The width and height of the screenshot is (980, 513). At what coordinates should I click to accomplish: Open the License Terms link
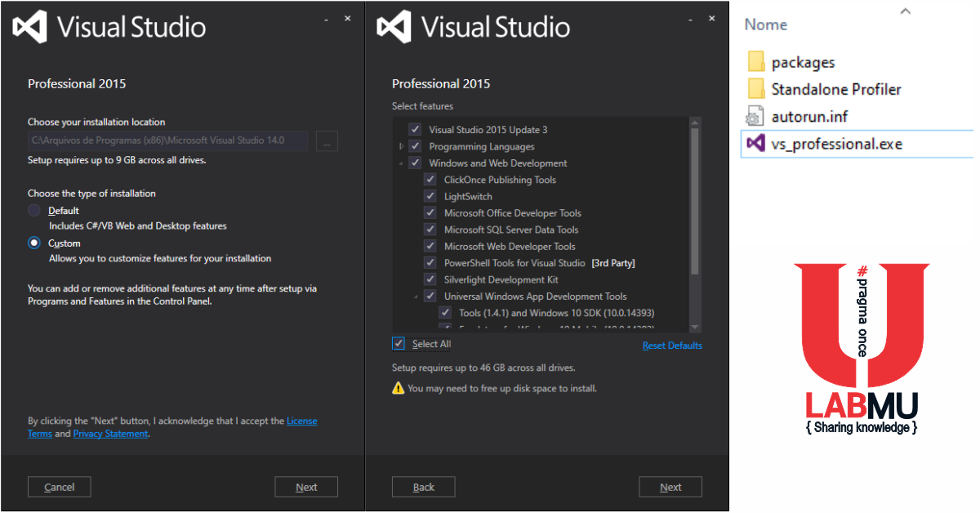(302, 420)
